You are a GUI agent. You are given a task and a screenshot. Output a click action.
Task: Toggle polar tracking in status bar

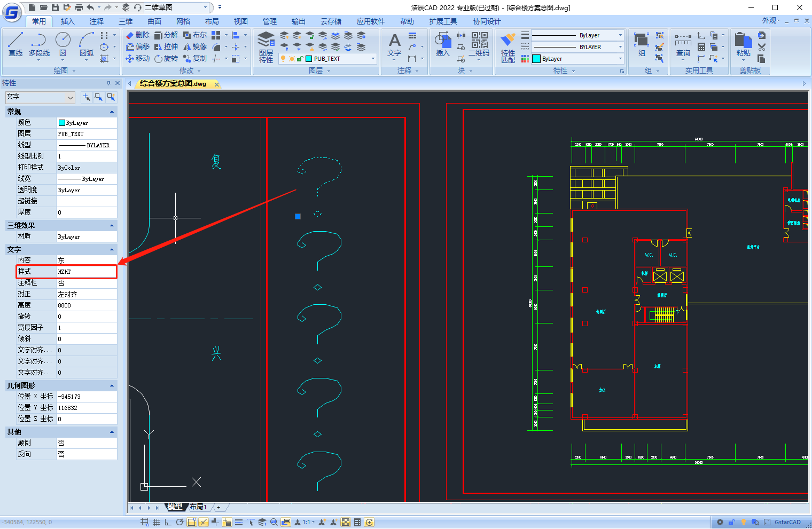pos(180,522)
